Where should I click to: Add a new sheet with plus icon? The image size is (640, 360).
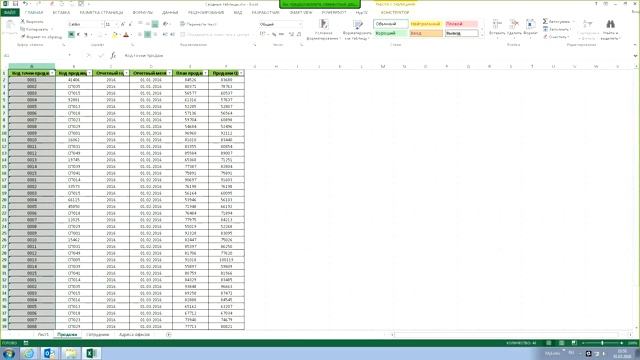169,335
